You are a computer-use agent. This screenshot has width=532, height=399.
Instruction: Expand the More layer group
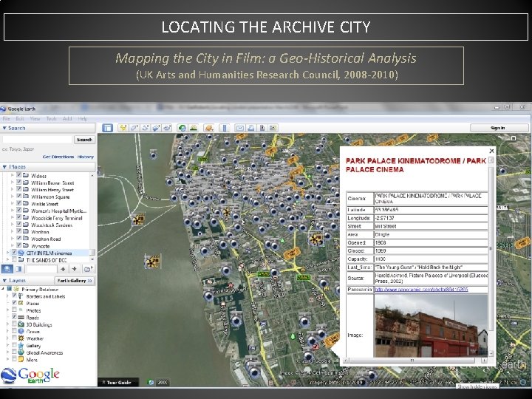(x=8, y=359)
